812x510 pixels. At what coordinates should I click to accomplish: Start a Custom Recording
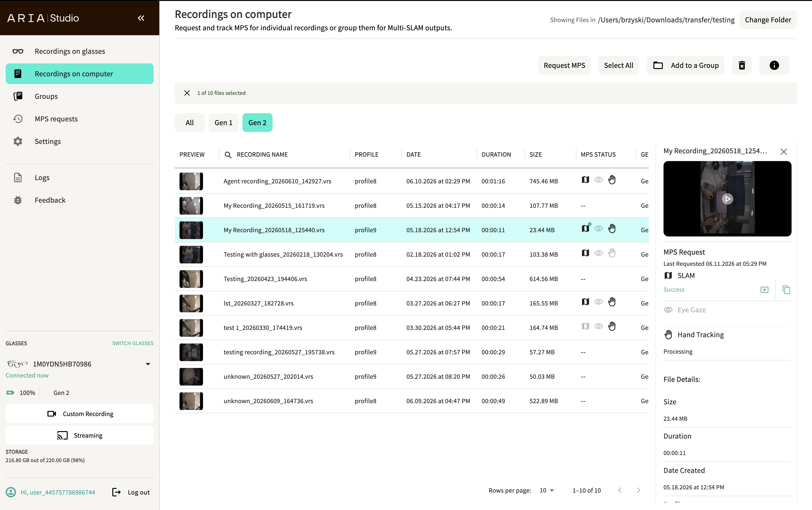(80, 414)
